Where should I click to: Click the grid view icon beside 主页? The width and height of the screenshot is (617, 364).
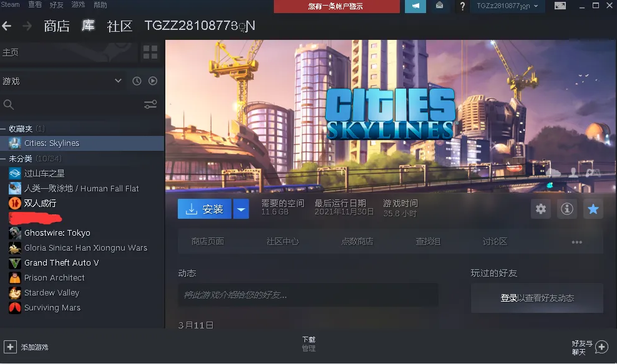coord(150,52)
